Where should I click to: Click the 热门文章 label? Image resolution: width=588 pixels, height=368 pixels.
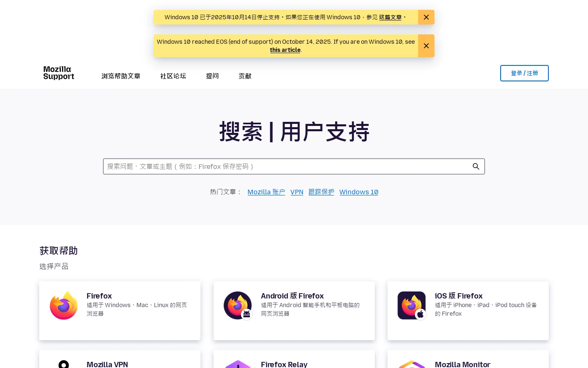click(226, 192)
